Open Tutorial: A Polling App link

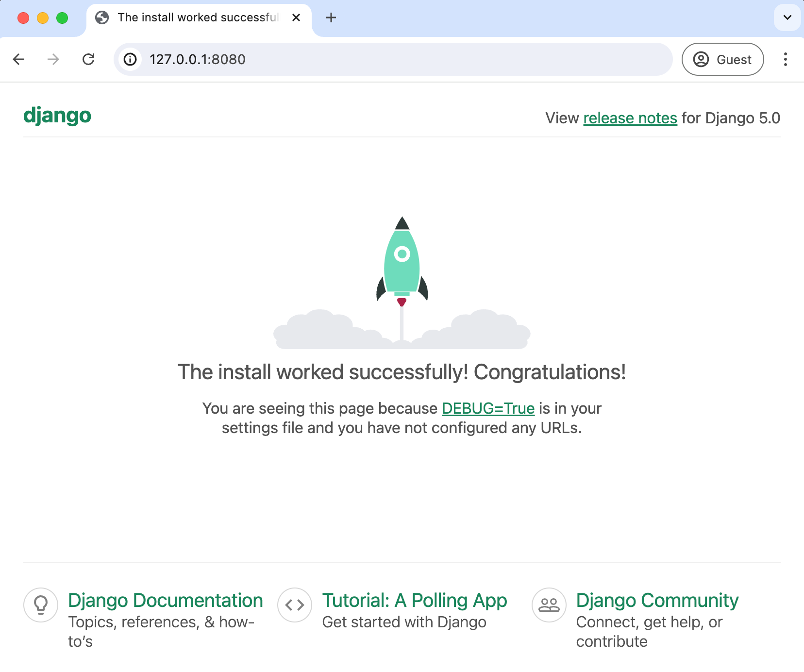tap(415, 601)
